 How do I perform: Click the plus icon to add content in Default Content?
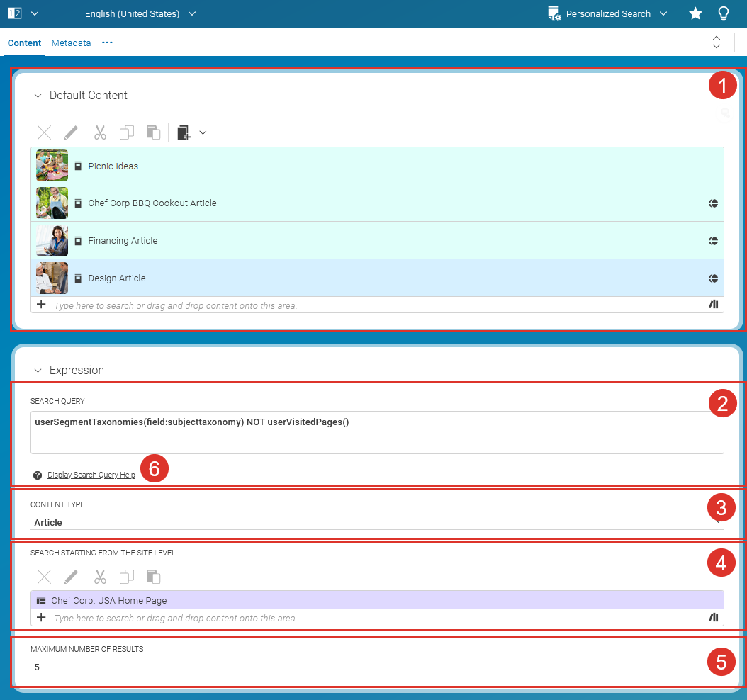(40, 305)
